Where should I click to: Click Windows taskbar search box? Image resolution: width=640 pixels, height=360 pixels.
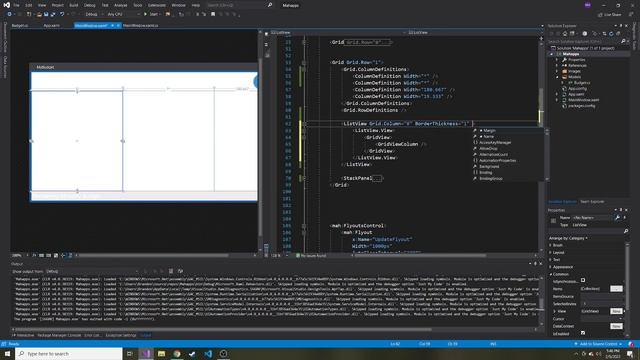coord(69,353)
